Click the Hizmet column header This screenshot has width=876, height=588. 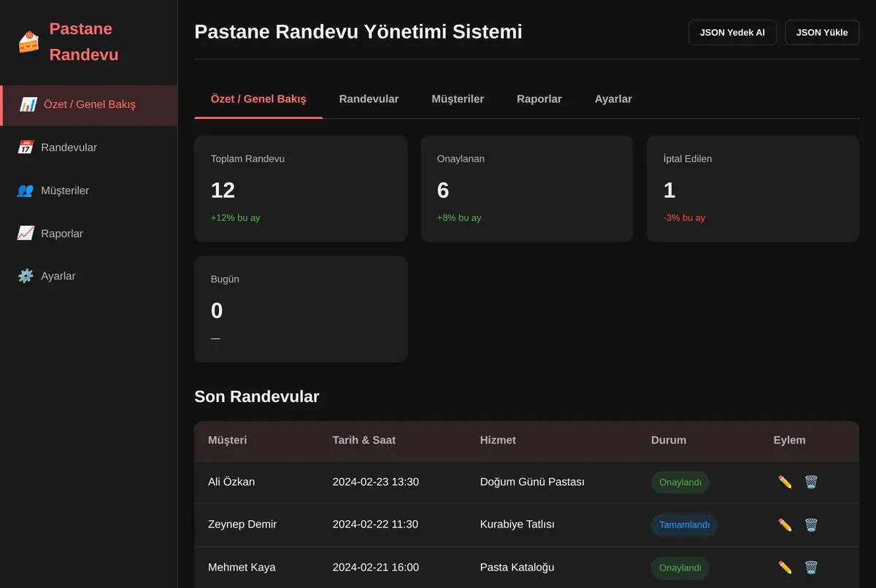click(x=498, y=440)
